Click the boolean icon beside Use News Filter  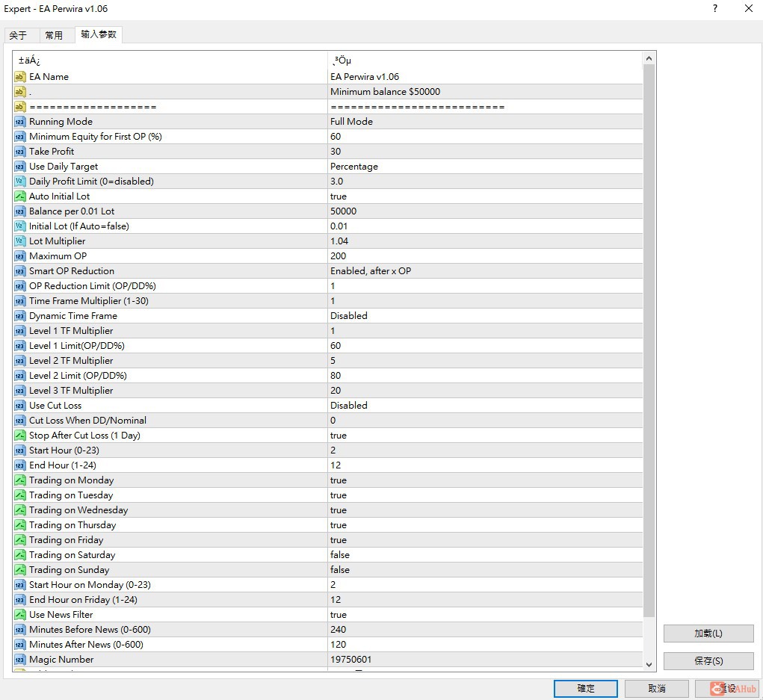click(x=19, y=614)
